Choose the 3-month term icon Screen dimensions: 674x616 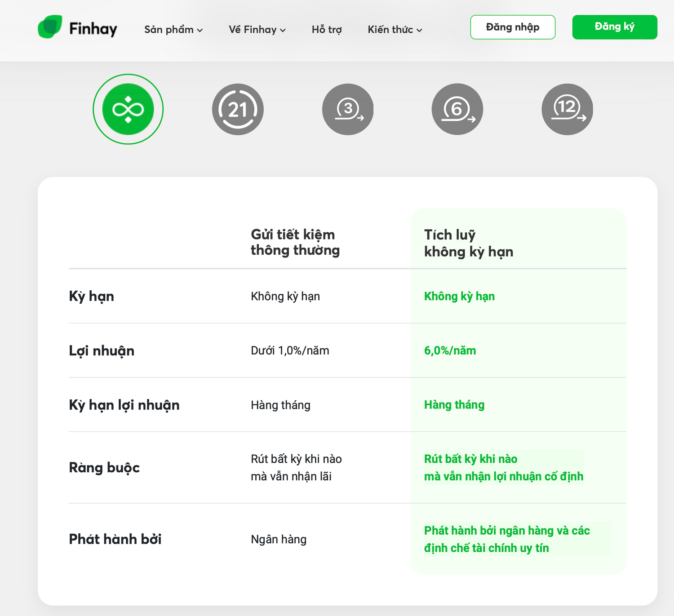click(x=348, y=109)
